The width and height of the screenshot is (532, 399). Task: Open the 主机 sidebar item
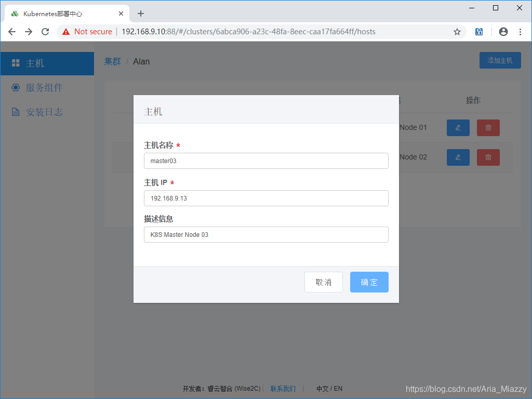pyautogui.click(x=47, y=63)
